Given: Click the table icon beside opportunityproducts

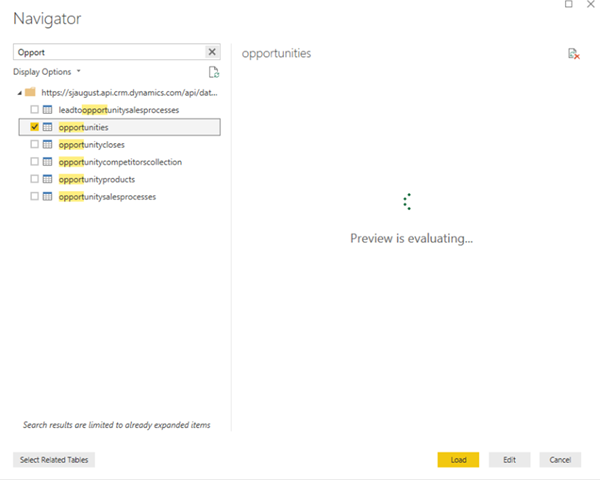Looking at the screenshot, I should tap(48, 179).
